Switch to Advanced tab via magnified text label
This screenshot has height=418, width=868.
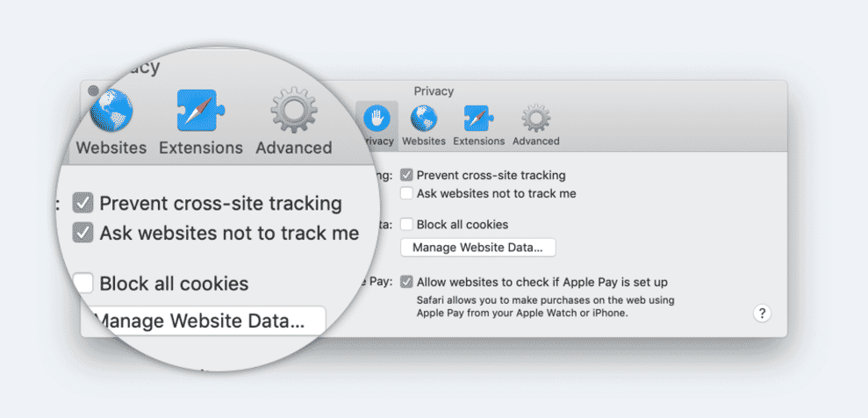point(293,148)
